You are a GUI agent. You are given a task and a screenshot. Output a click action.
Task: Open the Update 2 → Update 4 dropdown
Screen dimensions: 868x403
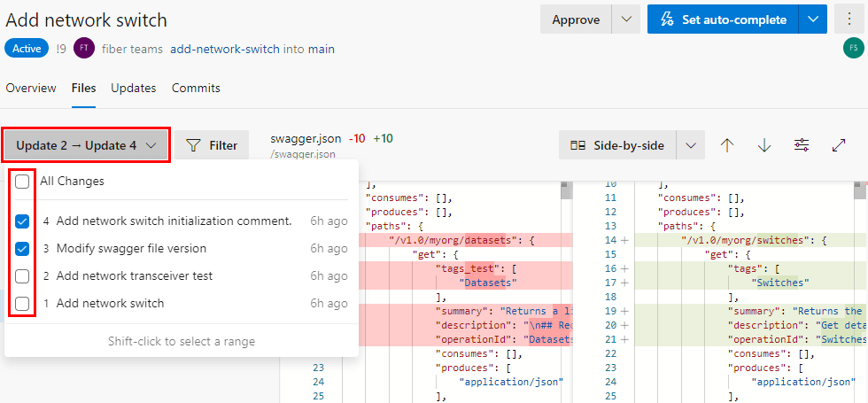[86, 145]
